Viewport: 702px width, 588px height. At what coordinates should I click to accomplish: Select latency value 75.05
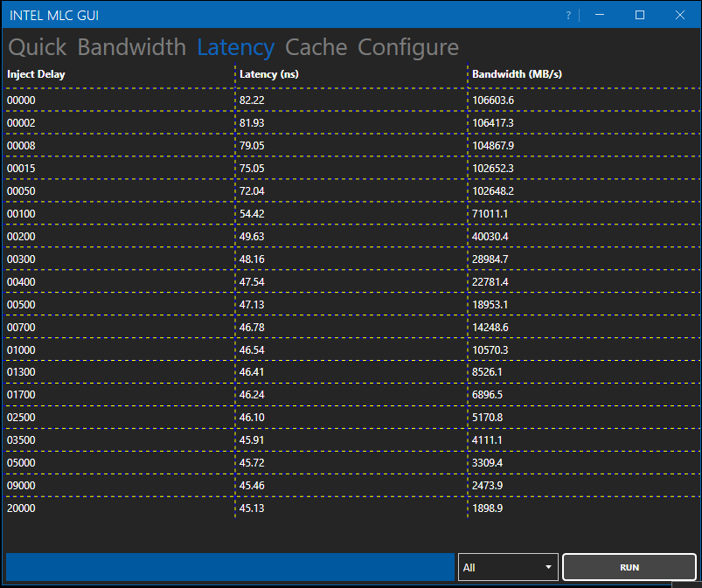coord(252,169)
